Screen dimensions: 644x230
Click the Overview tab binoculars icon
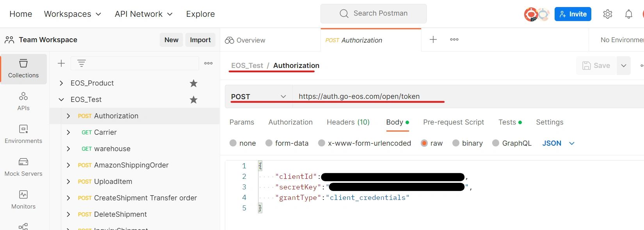(x=229, y=40)
